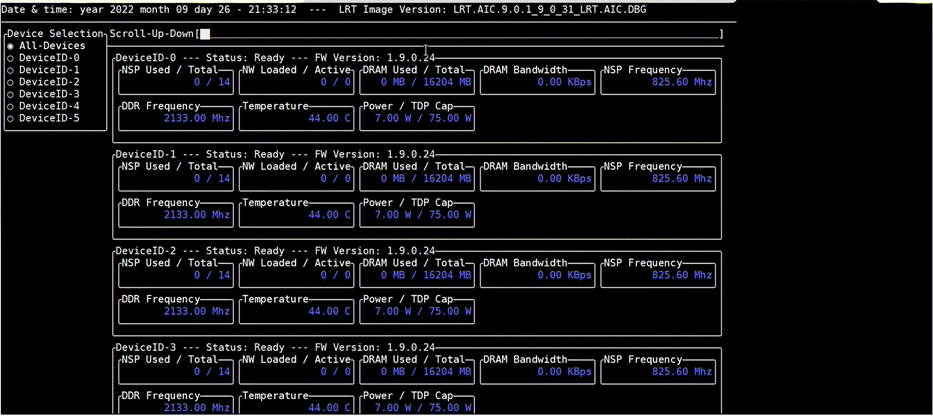Click DeviceID-0 NSP Frequency value
The image size is (933, 416).
pyautogui.click(x=682, y=82)
